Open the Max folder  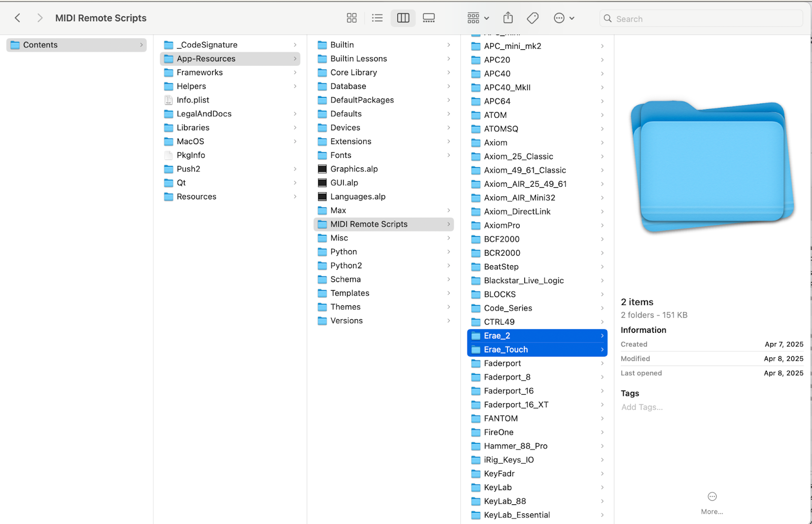pos(384,211)
